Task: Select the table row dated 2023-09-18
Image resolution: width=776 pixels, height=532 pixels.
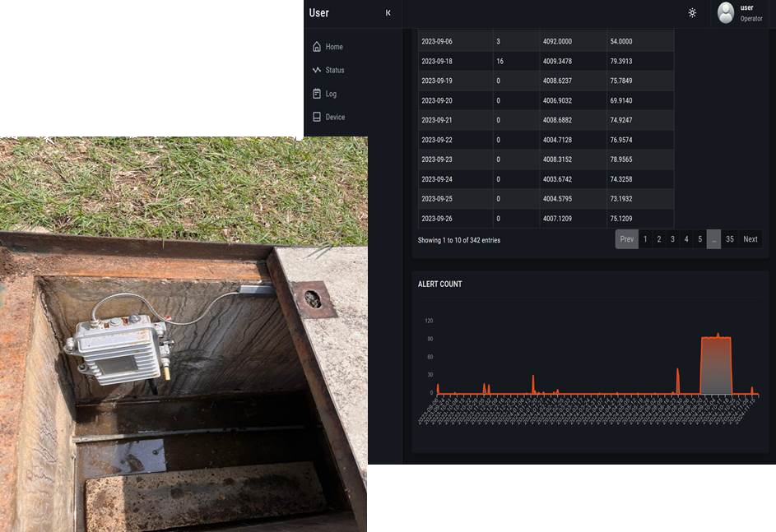Action: point(543,60)
